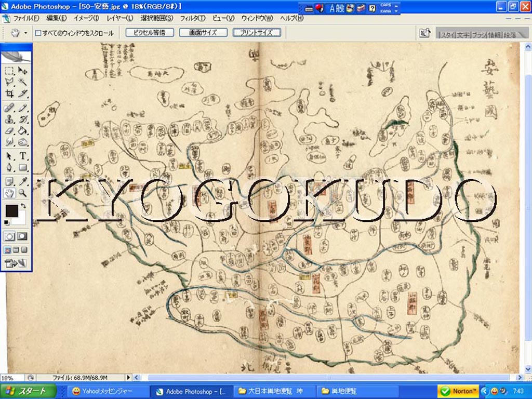Open the ヘルプ(H) menu
This screenshot has height=399, width=532.
pyautogui.click(x=292, y=18)
